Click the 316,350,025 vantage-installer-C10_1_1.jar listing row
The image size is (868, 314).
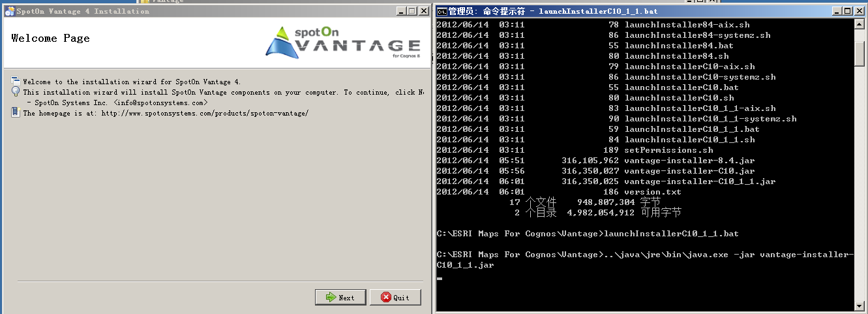[x=606, y=181]
